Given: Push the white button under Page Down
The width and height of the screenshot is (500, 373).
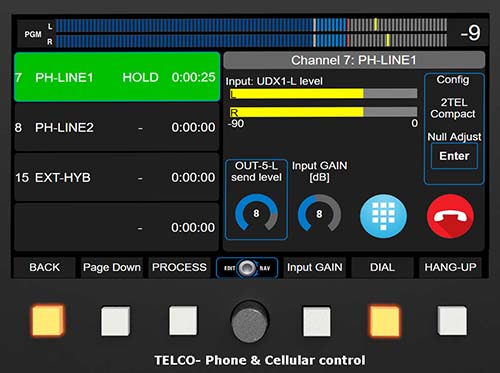Looking at the screenshot, I should pos(115,321).
